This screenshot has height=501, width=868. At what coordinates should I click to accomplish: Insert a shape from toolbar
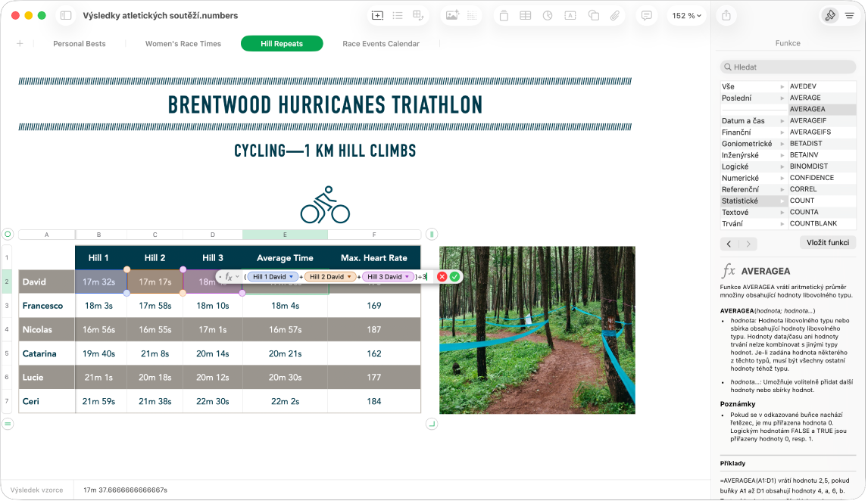pos(594,16)
